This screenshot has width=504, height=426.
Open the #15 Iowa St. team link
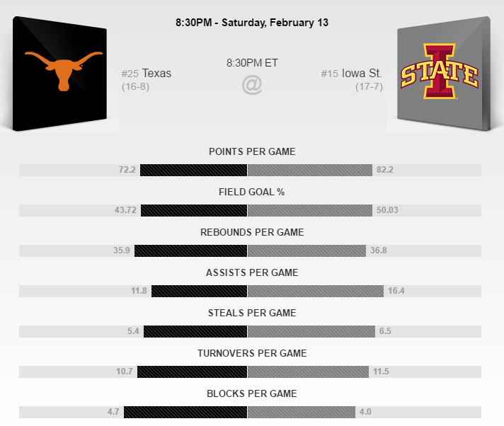352,74
